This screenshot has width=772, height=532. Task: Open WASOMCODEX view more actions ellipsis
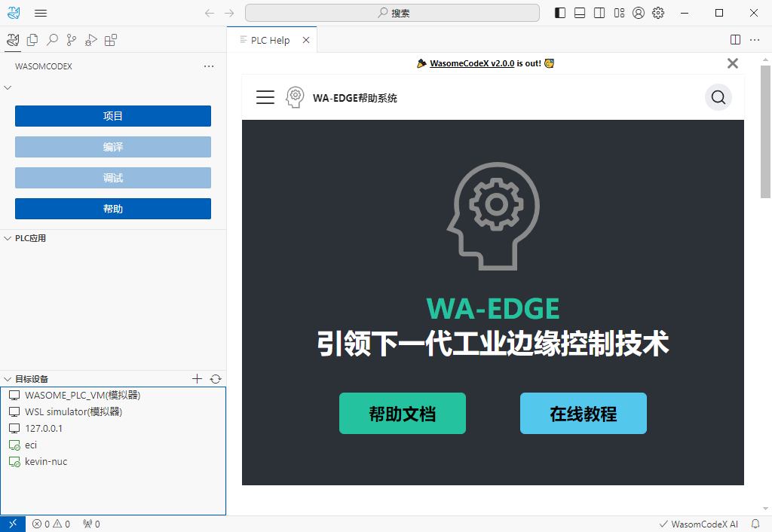click(209, 66)
